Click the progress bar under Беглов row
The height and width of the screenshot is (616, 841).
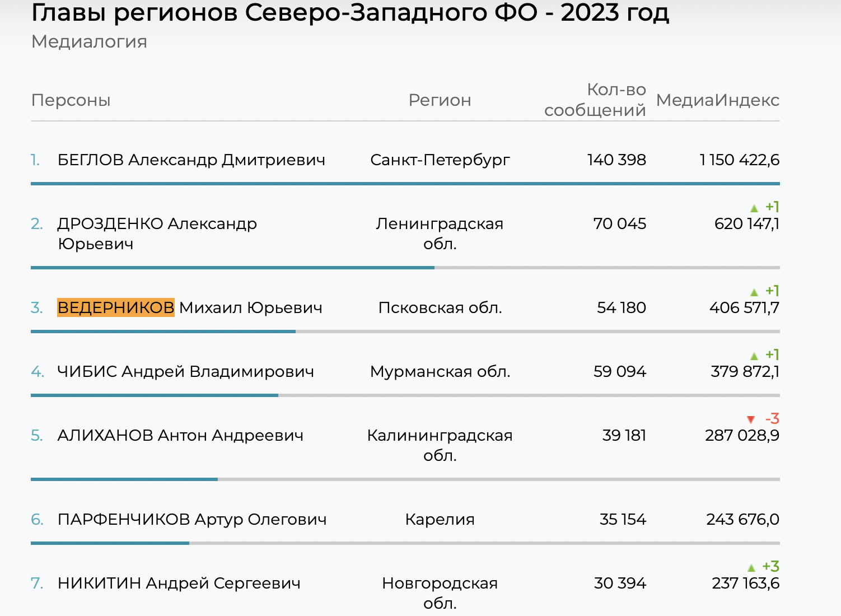405,184
